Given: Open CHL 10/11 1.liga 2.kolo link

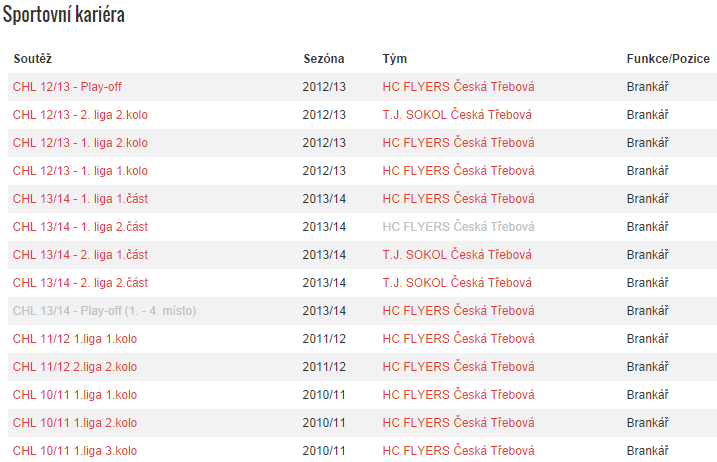Looking at the screenshot, I should point(75,423).
